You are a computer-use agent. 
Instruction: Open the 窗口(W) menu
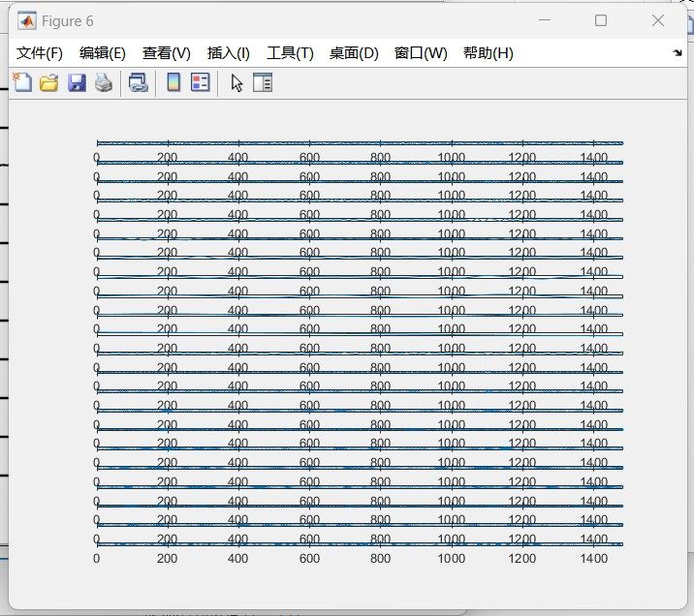[x=421, y=53]
